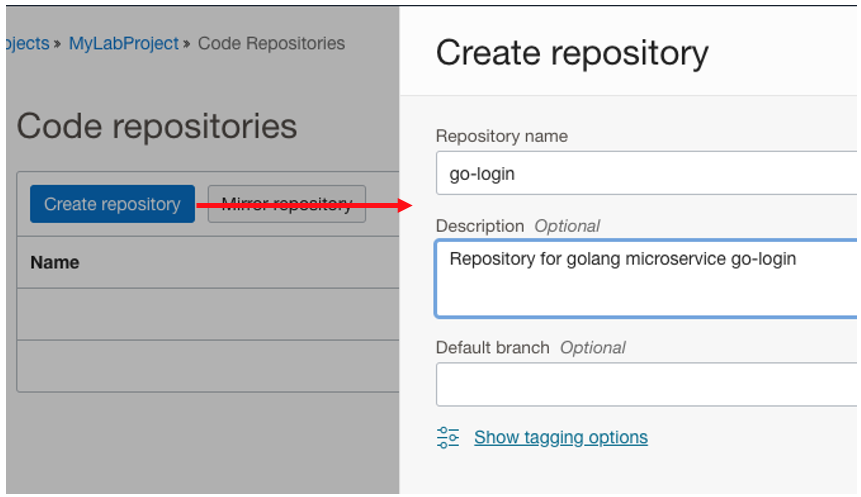861x497 pixels.
Task: Click the Mirror repository button
Action: [286, 205]
